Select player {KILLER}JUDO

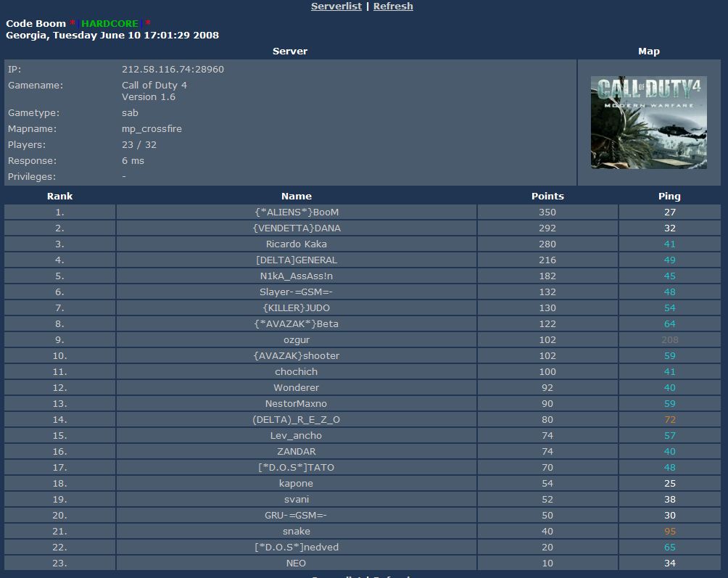297,308
